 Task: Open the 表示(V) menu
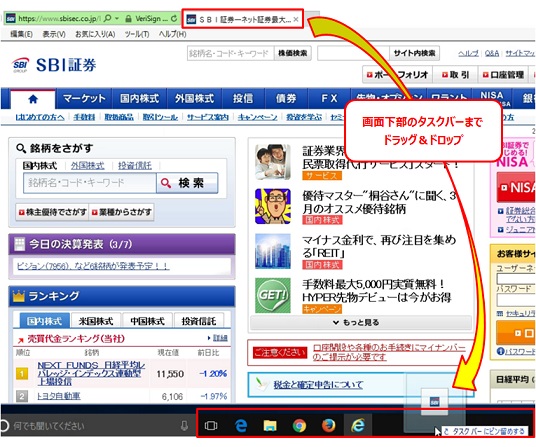click(x=54, y=34)
